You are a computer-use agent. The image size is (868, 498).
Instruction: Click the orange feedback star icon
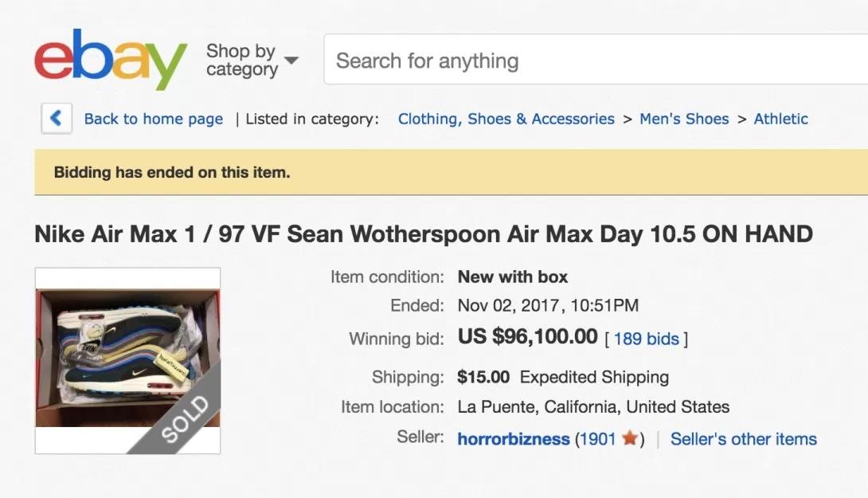pos(630,438)
